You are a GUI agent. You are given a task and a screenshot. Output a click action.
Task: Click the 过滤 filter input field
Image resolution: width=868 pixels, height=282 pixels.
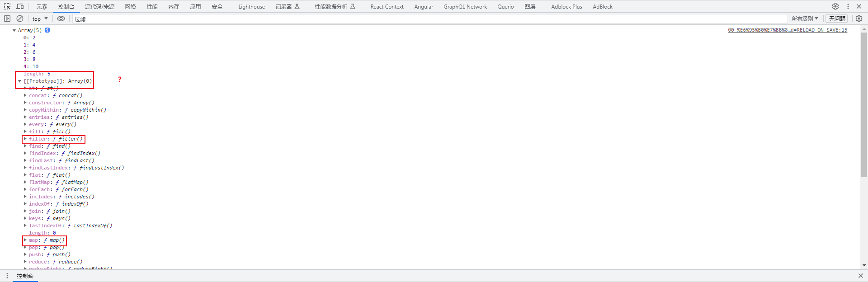[x=429, y=19]
